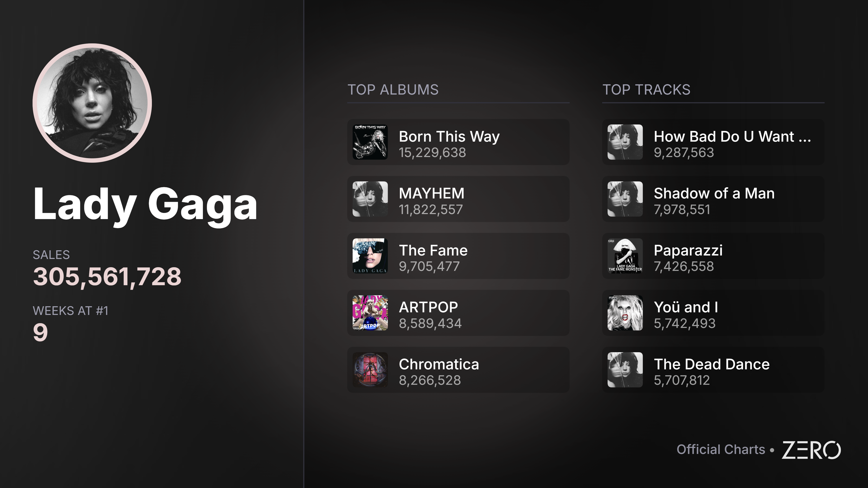Click Lady Gaga's circular profile photo
This screenshot has width=868, height=488.
[x=92, y=103]
